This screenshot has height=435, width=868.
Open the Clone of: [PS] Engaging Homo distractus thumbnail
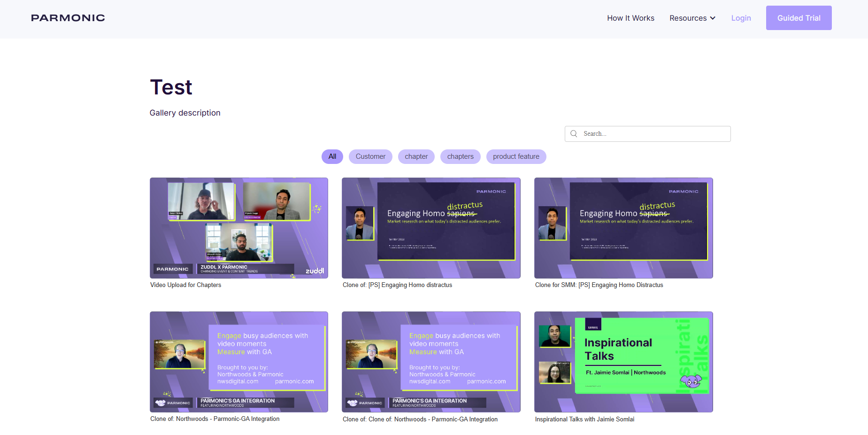(431, 228)
